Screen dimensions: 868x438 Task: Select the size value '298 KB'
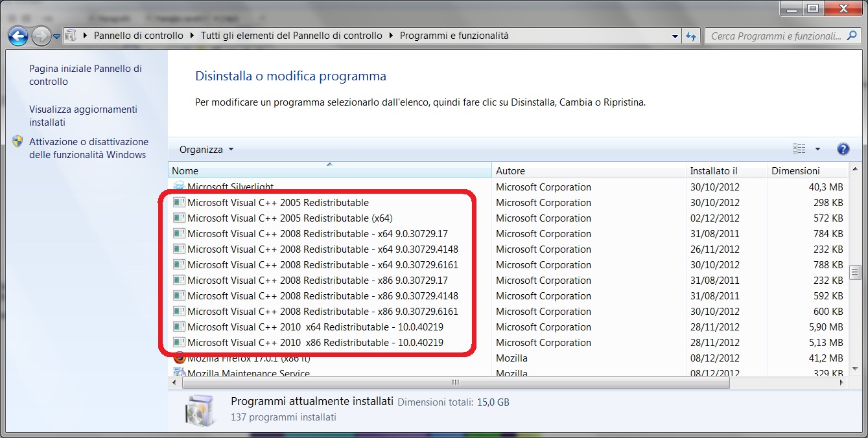[x=828, y=203]
